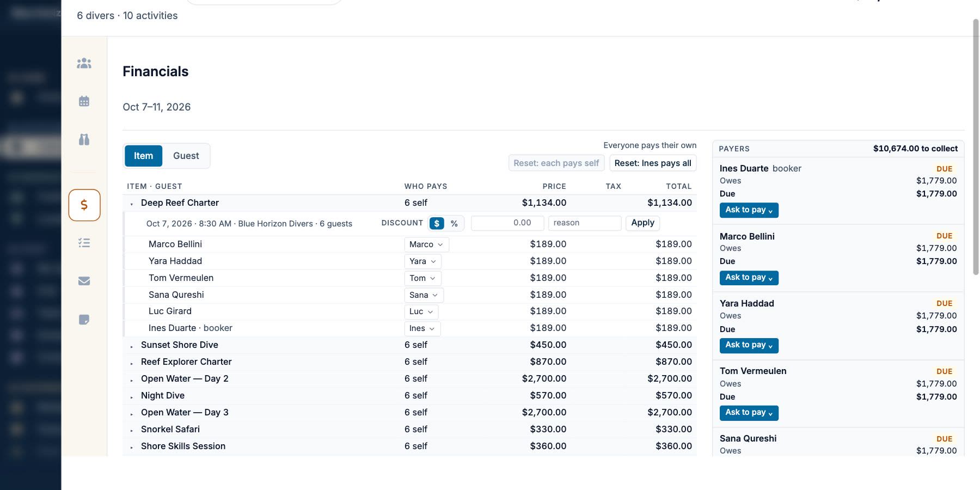Click the Night Dive $570.00 total
The image size is (980, 490).
click(673, 396)
